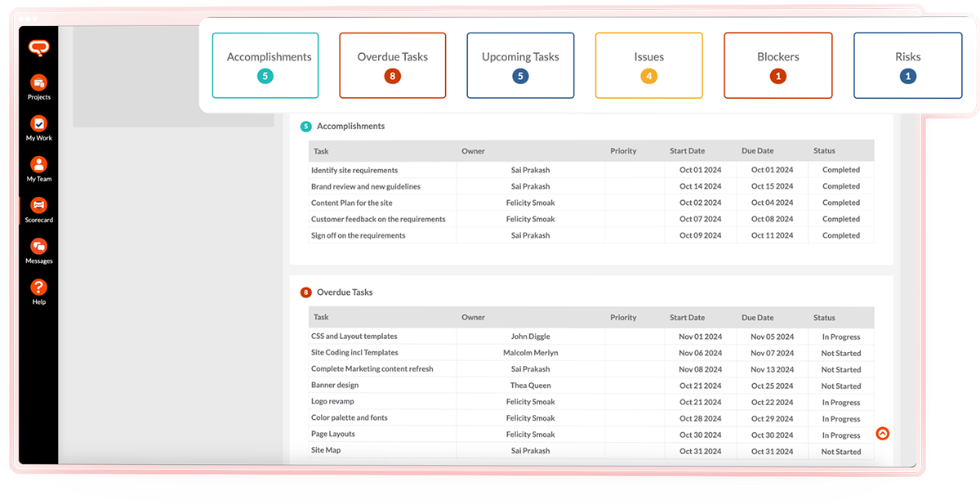Click due date Oct 15 2024
Image resolution: width=980 pixels, height=504 pixels.
click(773, 187)
